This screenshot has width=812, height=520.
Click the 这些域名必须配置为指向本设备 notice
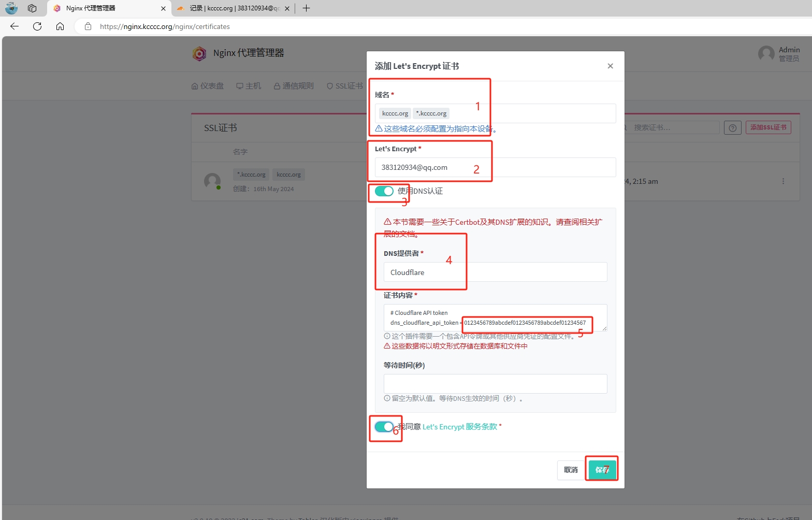(x=436, y=129)
